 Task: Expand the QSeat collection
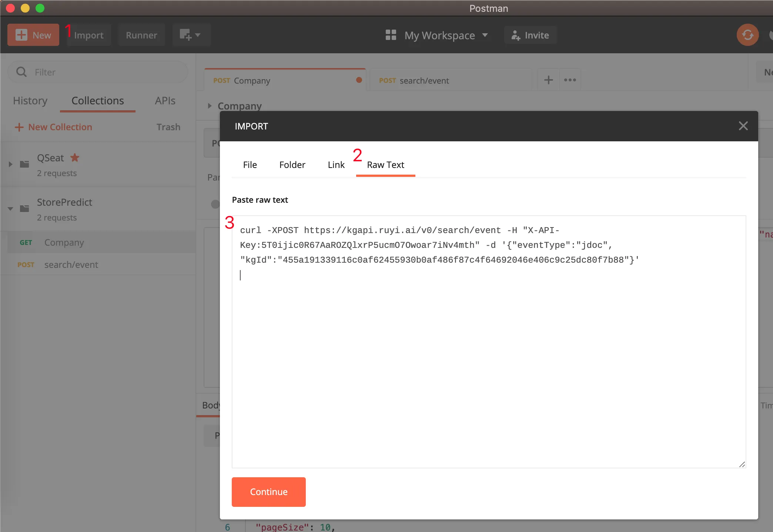click(11, 164)
